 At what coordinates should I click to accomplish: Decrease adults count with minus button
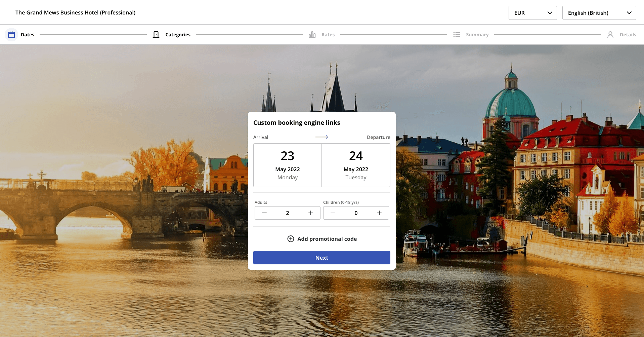(x=264, y=213)
